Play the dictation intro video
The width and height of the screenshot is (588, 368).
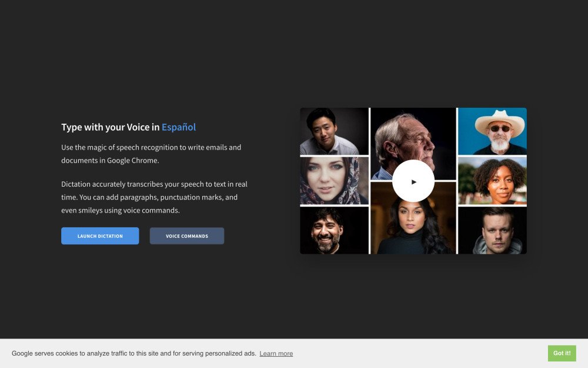(413, 181)
